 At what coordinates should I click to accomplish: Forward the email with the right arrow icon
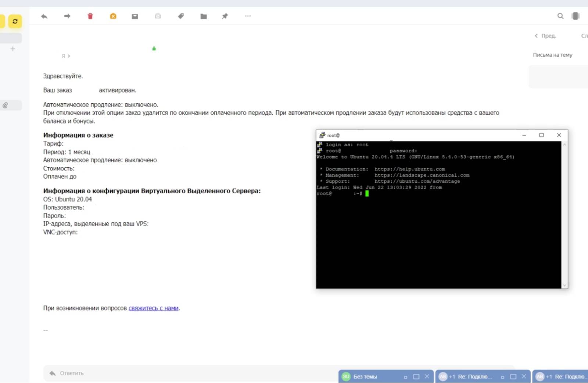(67, 16)
